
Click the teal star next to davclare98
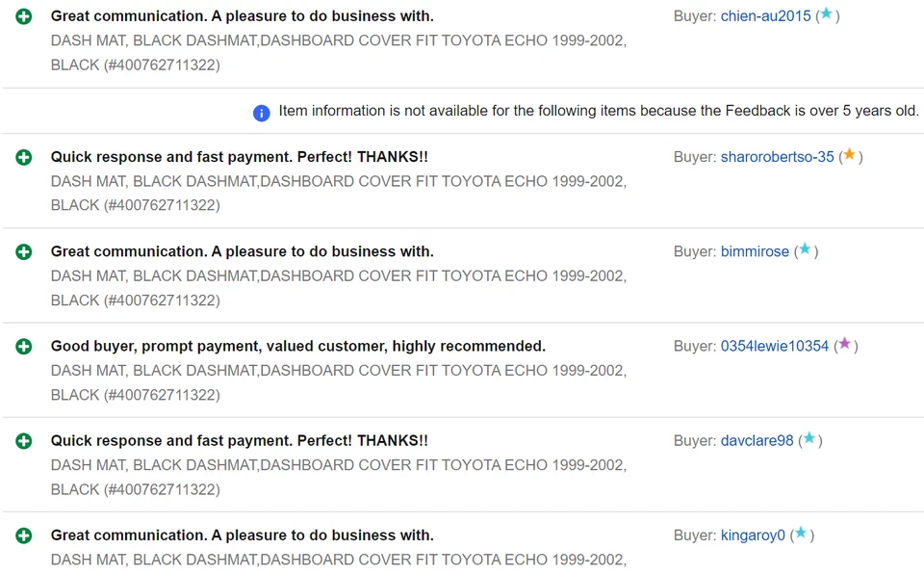pos(809,438)
